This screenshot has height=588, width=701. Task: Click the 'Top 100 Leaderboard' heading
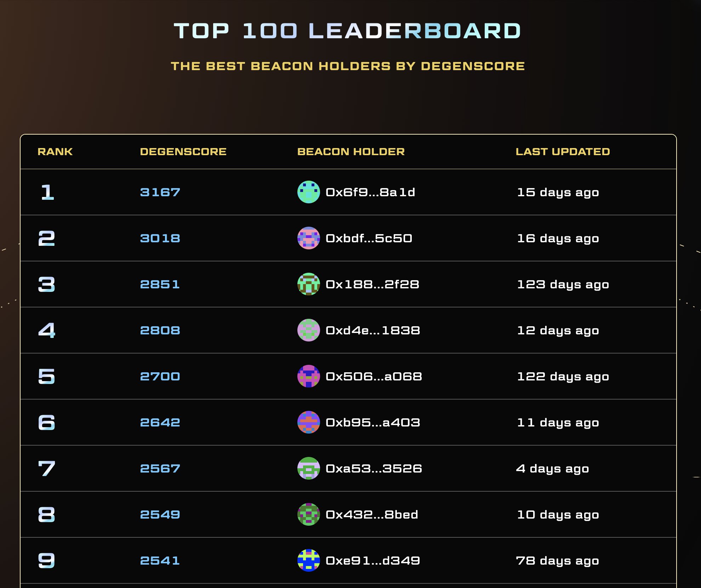pos(347,31)
